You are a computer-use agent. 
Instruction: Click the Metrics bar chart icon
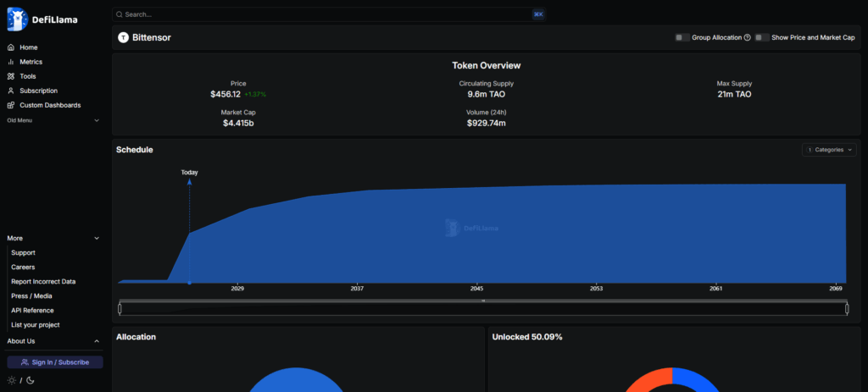pos(11,62)
